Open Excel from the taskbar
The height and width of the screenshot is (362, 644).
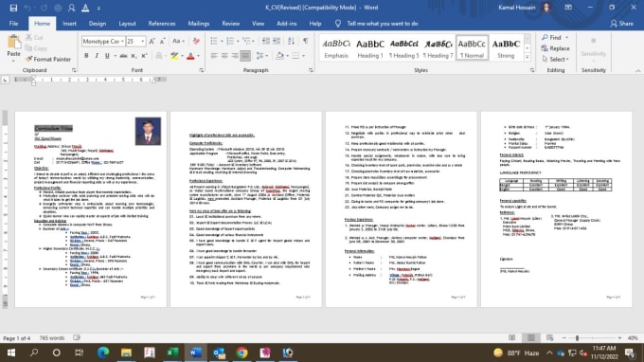(172, 353)
